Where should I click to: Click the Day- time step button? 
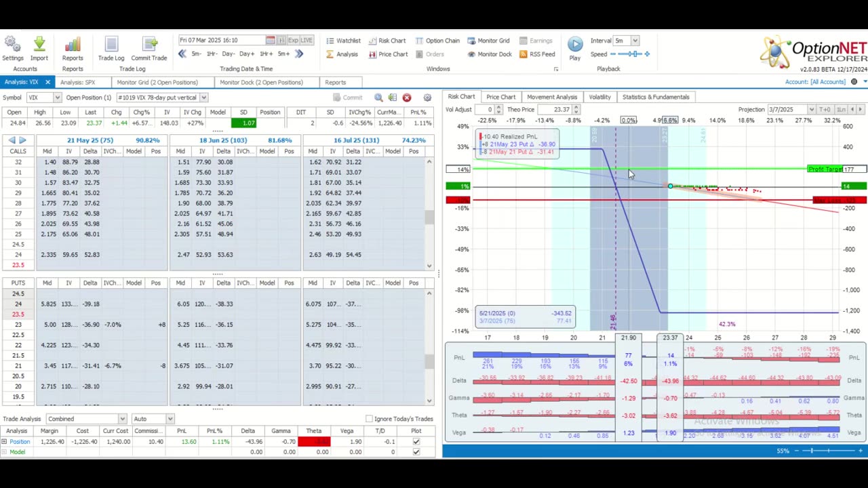[229, 54]
